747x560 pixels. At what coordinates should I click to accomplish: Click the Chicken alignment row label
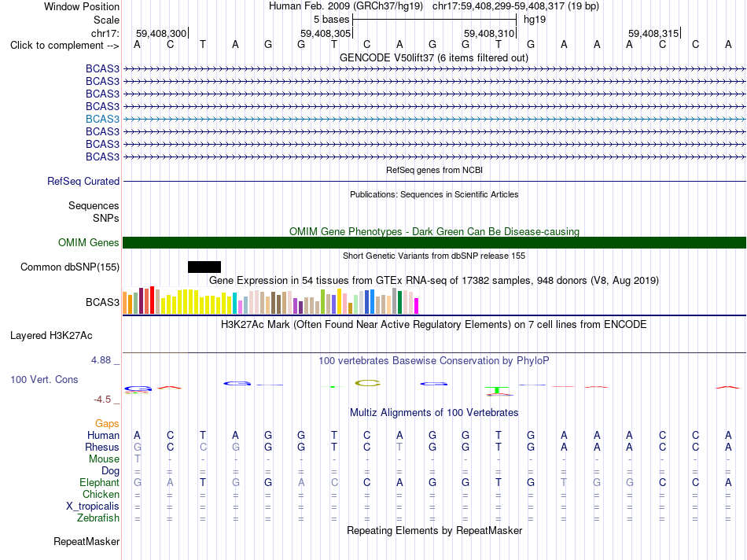[x=101, y=494]
